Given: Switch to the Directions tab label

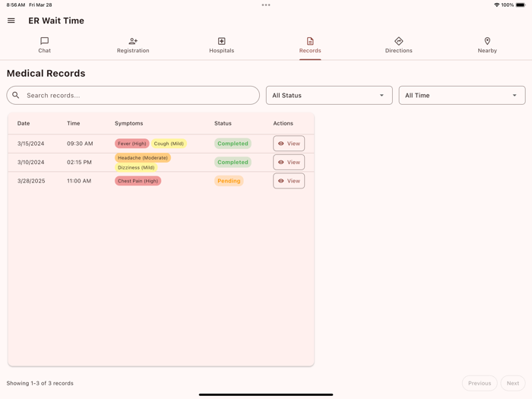Looking at the screenshot, I should click(399, 51).
